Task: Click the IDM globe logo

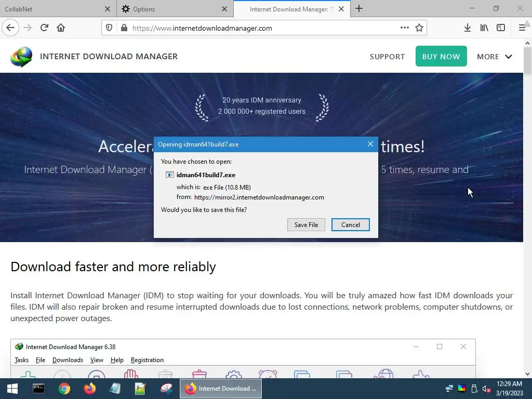Action: [x=21, y=57]
